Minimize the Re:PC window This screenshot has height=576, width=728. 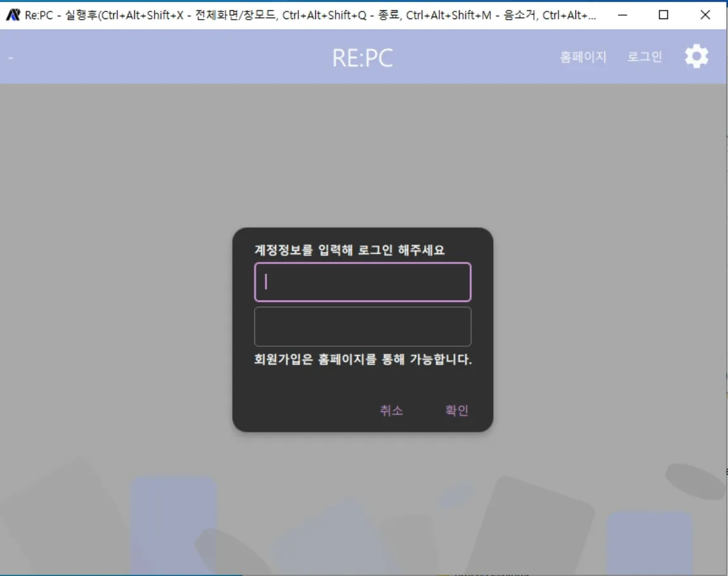tap(623, 15)
